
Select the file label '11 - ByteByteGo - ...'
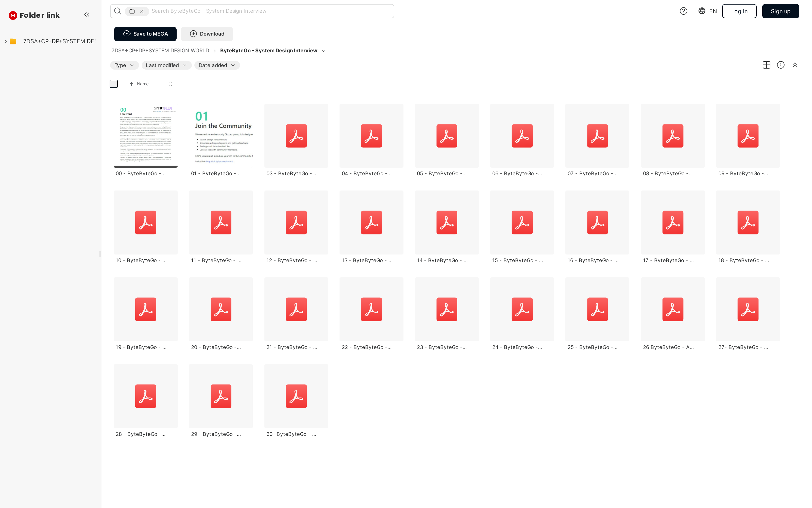(216, 260)
